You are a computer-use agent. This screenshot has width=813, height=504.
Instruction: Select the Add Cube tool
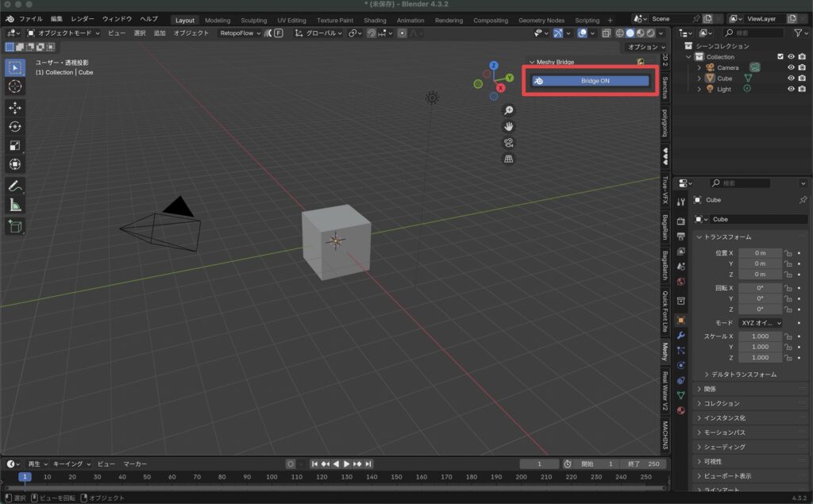click(14, 226)
